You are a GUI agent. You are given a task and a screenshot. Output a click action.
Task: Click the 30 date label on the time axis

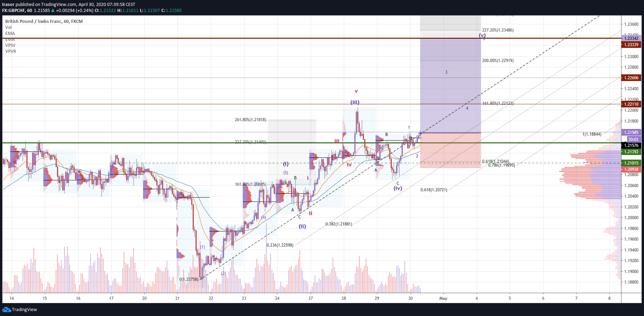[410, 298]
